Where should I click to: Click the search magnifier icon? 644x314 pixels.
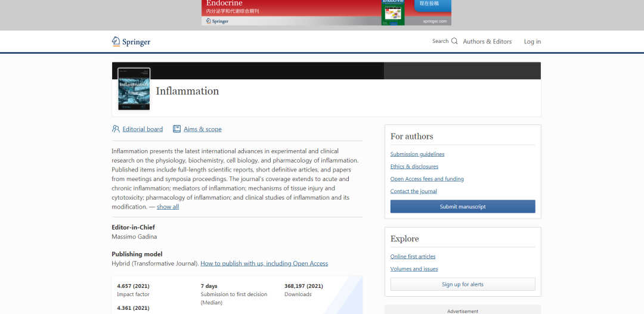coord(454,41)
